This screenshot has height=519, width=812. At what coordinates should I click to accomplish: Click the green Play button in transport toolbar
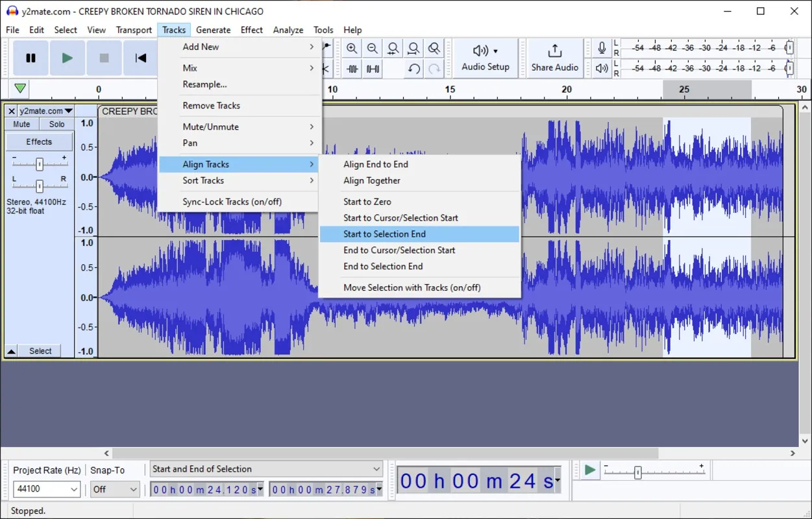click(x=68, y=58)
